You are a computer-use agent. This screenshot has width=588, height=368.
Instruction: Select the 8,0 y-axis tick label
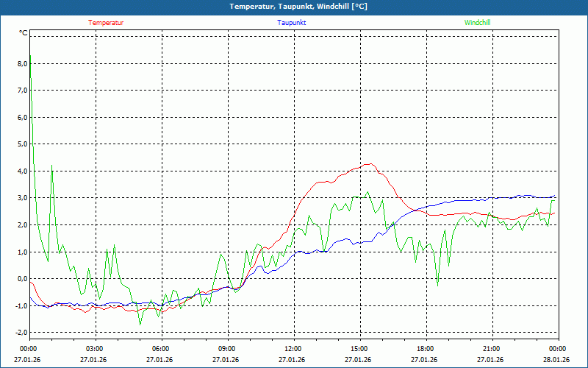[21, 64]
